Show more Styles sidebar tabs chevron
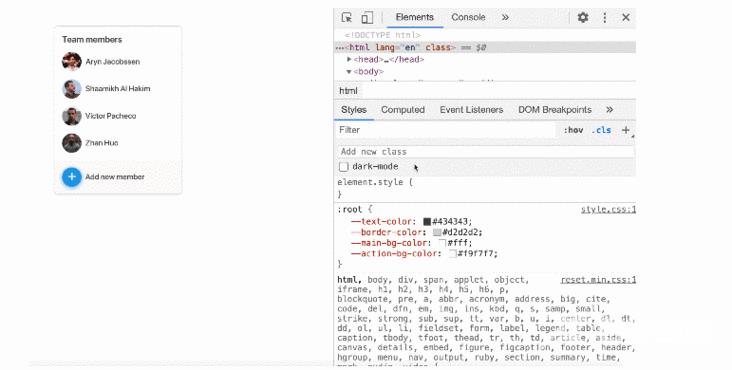Image resolution: width=732 pixels, height=370 pixels. pos(609,110)
